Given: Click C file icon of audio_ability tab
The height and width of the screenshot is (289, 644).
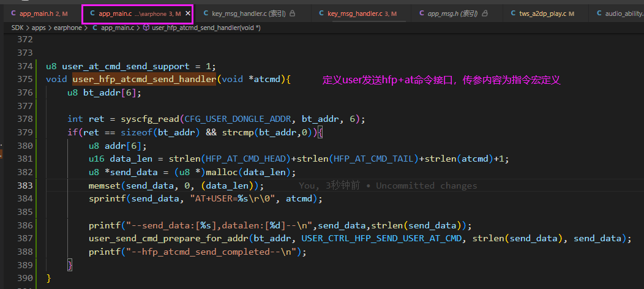Looking at the screenshot, I should coord(599,13).
